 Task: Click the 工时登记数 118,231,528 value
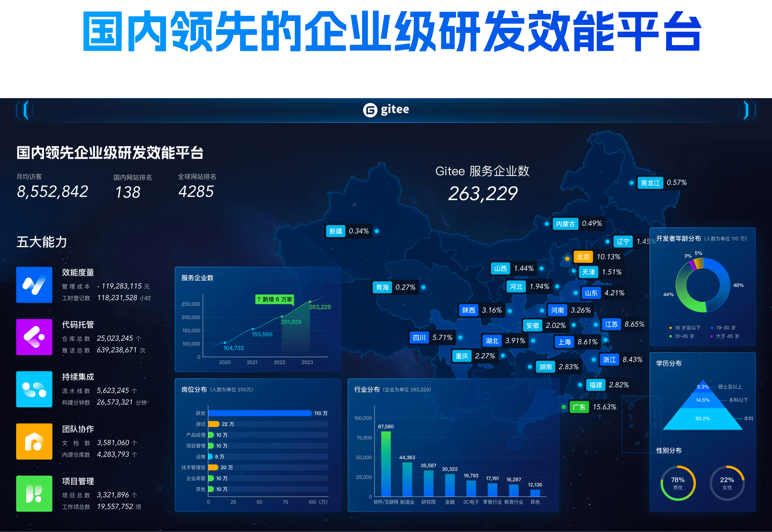[x=117, y=298]
